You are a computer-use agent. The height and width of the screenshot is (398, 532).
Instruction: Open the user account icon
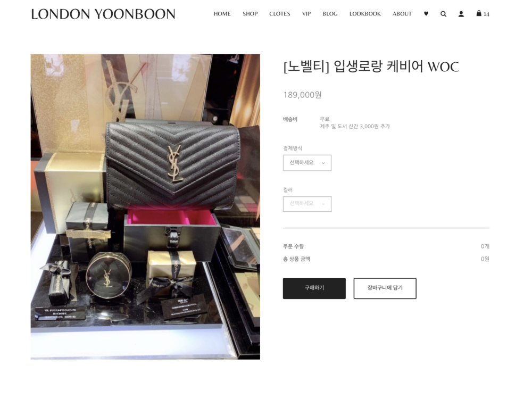pyautogui.click(x=461, y=14)
